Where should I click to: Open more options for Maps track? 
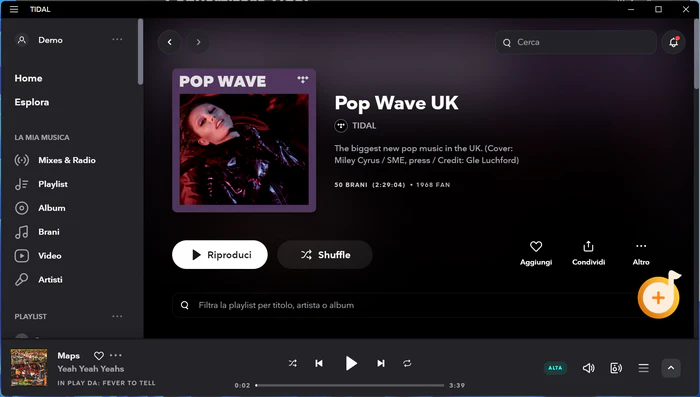[x=116, y=355]
